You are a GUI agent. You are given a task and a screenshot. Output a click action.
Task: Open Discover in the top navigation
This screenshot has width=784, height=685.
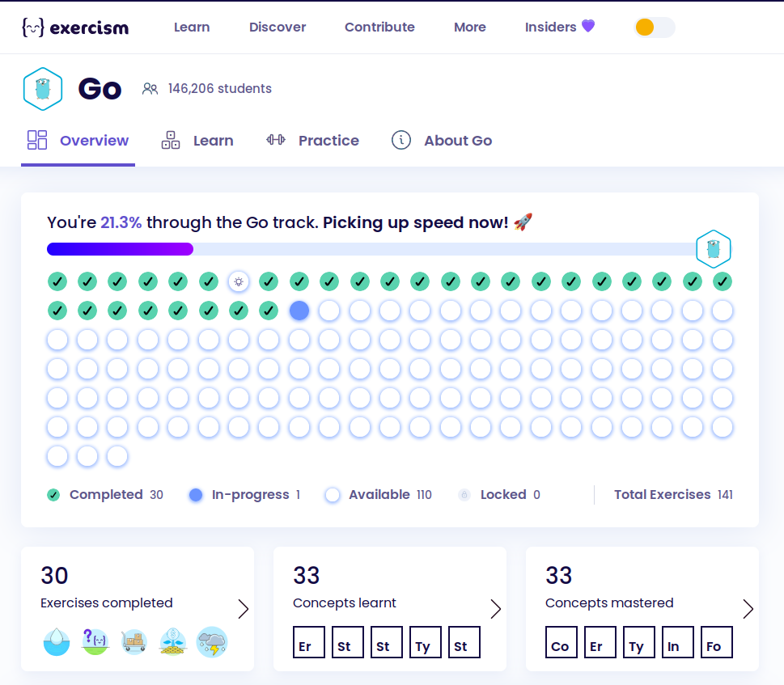pyautogui.click(x=277, y=27)
